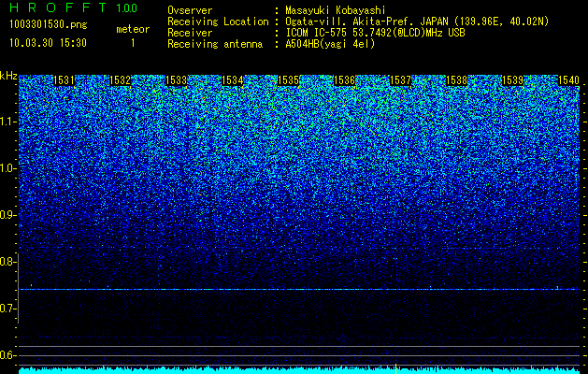Click the 1539 time marker

(512, 80)
